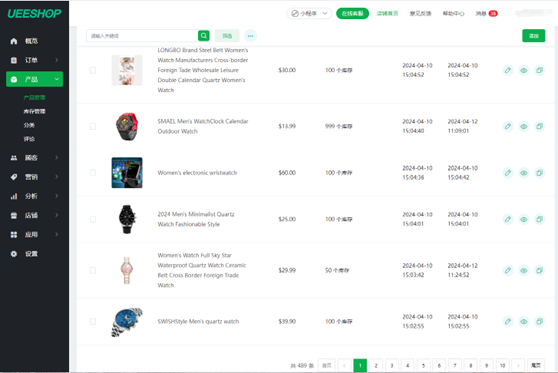The image size is (558, 373).
Task: Preview the LONGBO Brand Steel Belt watch
Action: click(523, 70)
